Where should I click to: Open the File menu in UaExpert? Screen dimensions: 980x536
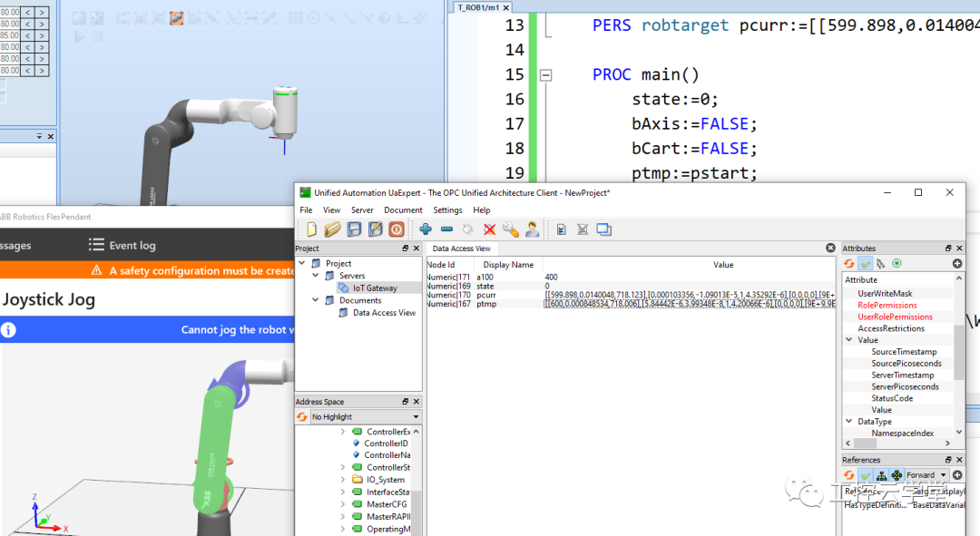(307, 210)
